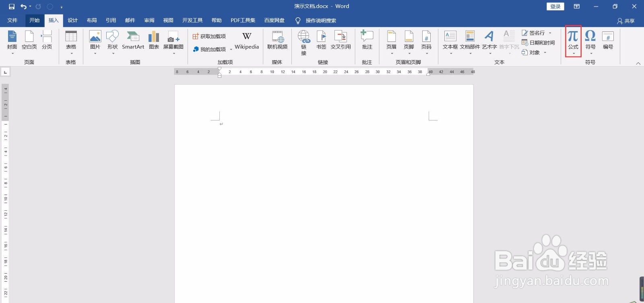The image size is (644, 303).
Task: Insert an 对象 object
Action: coord(530,52)
